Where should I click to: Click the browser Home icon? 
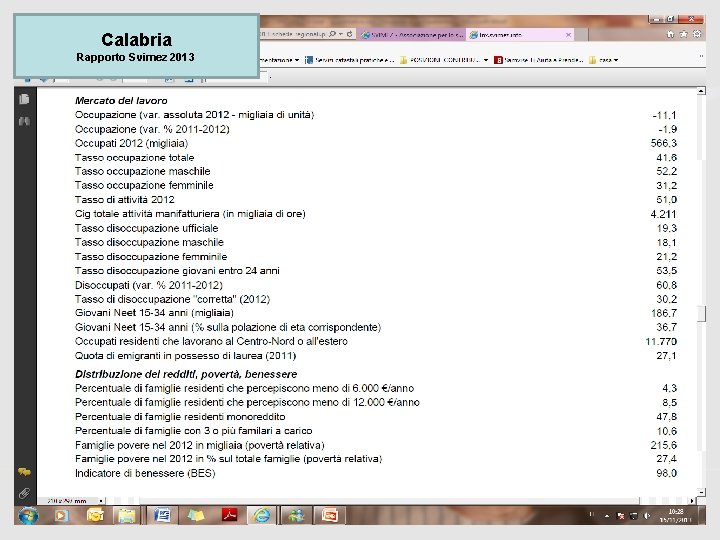point(670,34)
